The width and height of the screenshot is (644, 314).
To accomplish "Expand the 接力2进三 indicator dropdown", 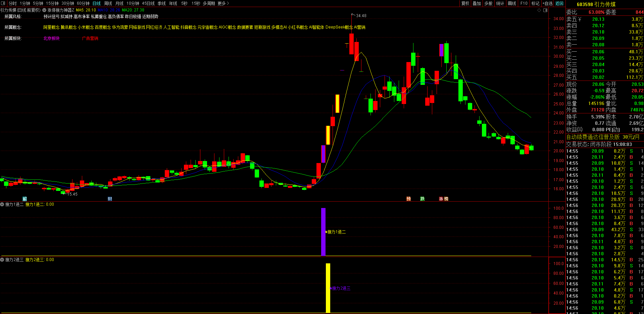I will [2, 260].
